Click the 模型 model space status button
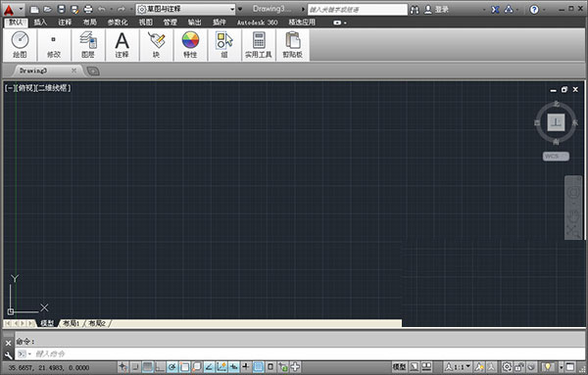588x375 pixels. pyautogui.click(x=399, y=367)
